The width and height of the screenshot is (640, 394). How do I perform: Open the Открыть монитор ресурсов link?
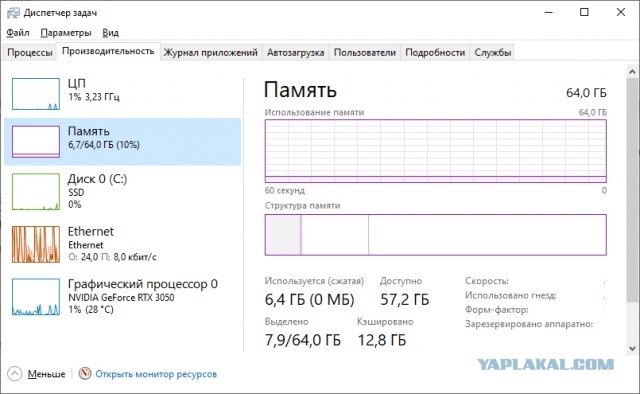tap(156, 374)
